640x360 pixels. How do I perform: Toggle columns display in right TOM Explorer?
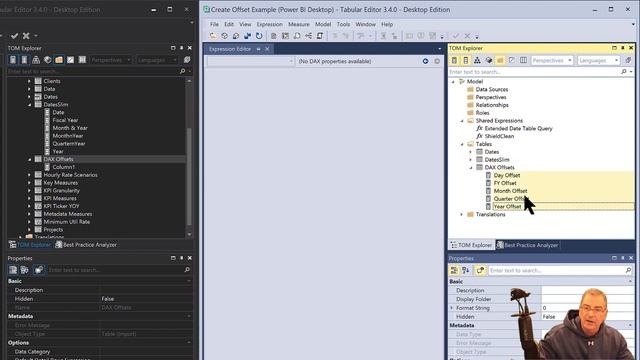click(x=466, y=60)
